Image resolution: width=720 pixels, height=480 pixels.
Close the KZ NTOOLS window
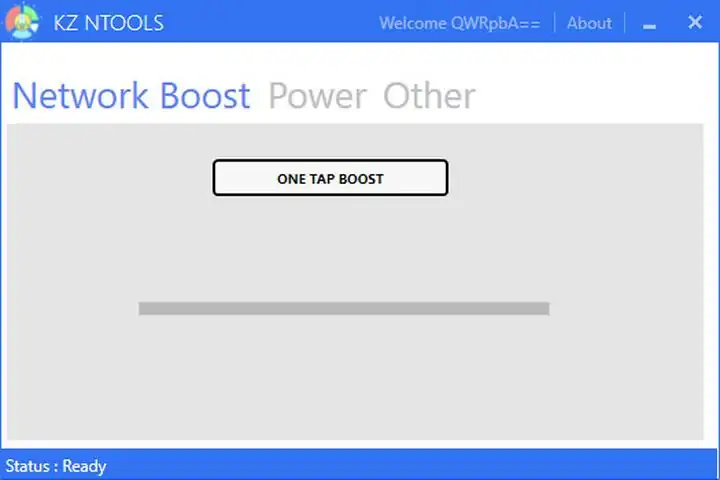point(695,21)
